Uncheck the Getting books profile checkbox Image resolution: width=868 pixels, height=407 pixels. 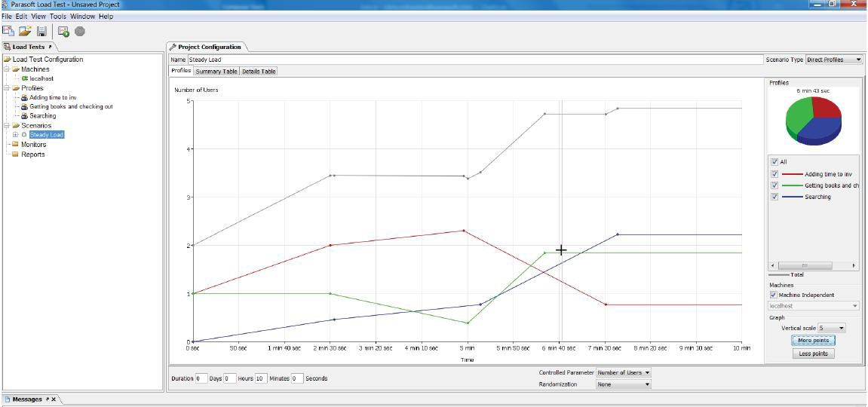pyautogui.click(x=774, y=185)
